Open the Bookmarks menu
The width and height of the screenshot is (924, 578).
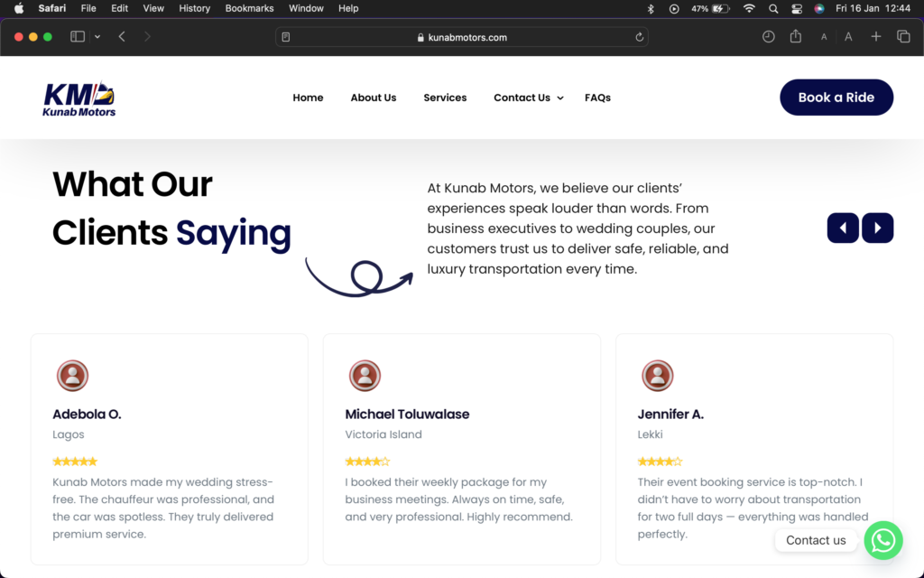249,9
